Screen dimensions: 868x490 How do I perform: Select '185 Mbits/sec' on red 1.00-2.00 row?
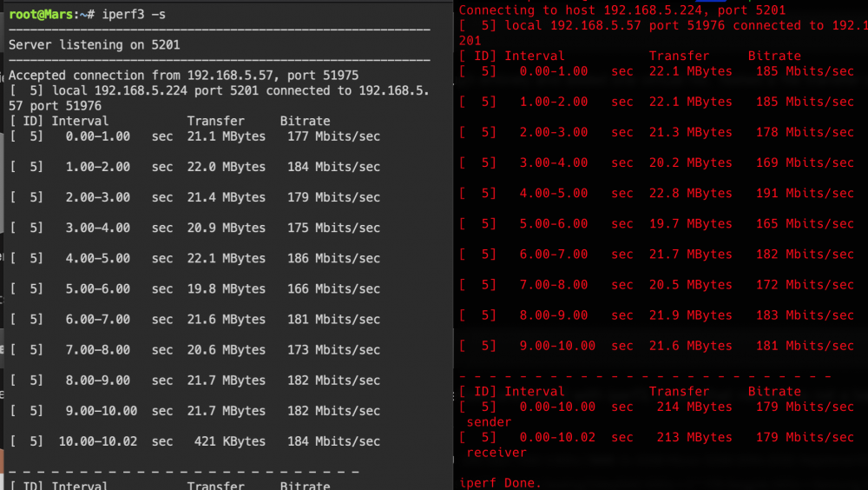805,102
